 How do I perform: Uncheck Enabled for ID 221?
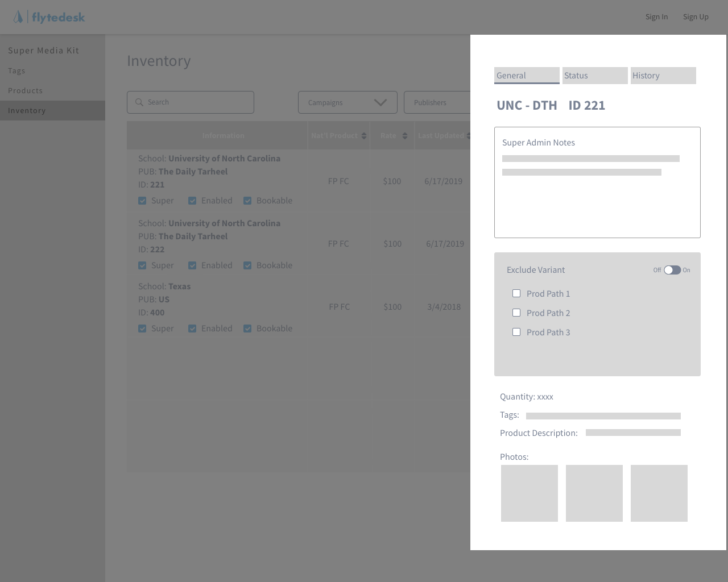[x=192, y=201]
